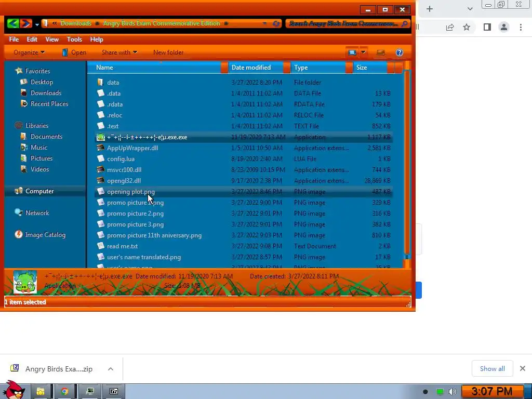Click the .data file icon
This screenshot has height=399, width=532.
[100, 93]
